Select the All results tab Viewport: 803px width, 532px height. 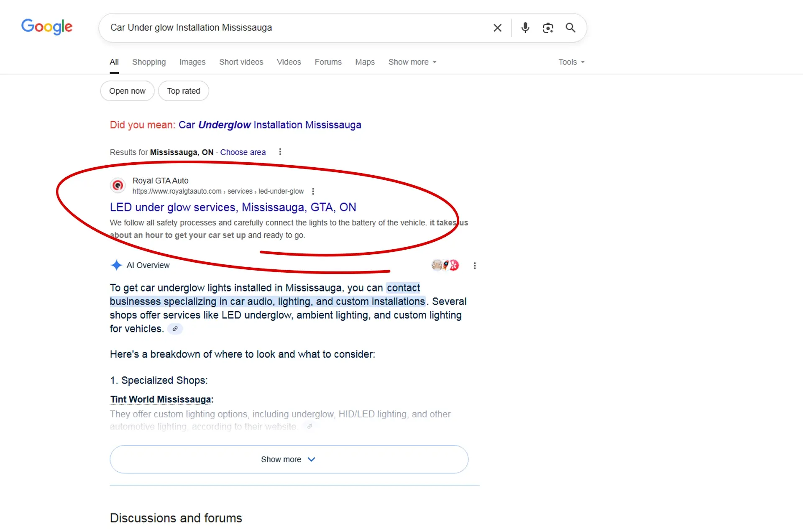114,62
